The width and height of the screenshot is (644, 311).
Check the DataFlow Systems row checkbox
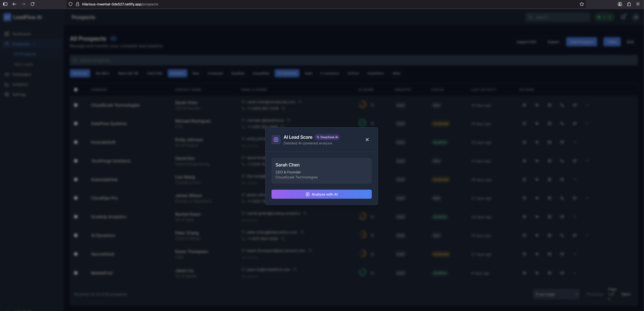tap(76, 124)
